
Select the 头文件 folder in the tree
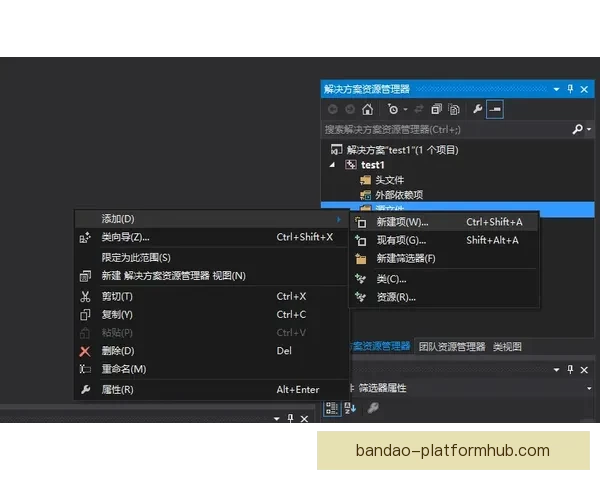coord(388,180)
